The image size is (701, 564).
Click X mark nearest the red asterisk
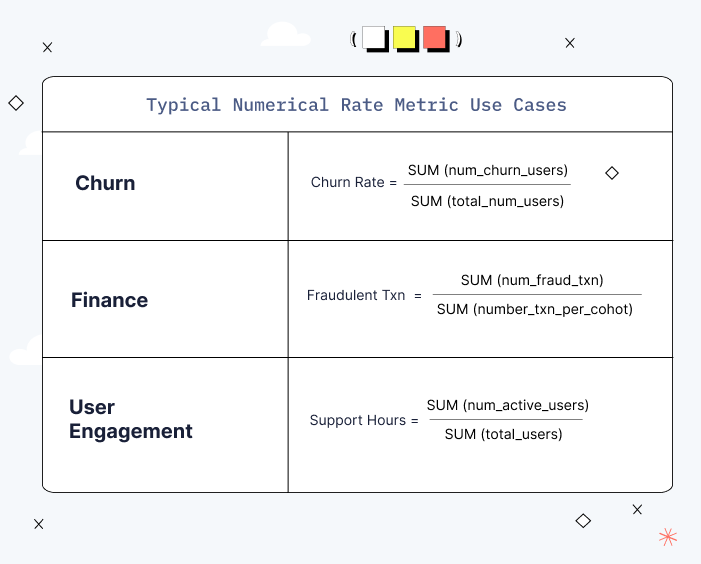point(637,509)
